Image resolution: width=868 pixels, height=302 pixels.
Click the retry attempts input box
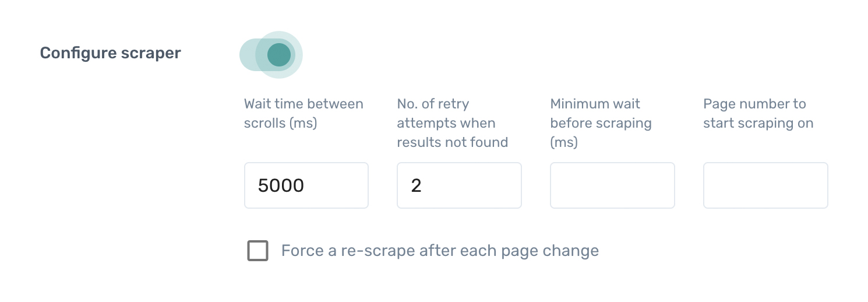[459, 185]
